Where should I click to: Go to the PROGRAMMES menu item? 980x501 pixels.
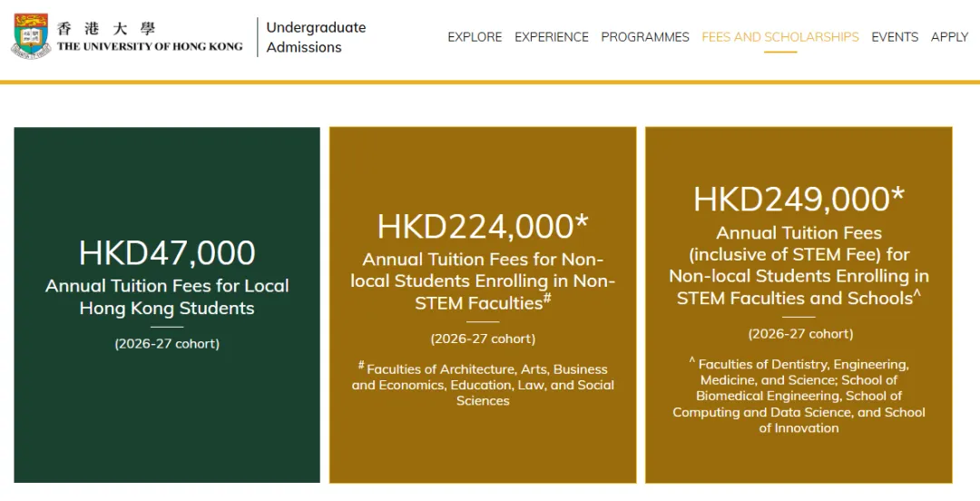coord(645,37)
